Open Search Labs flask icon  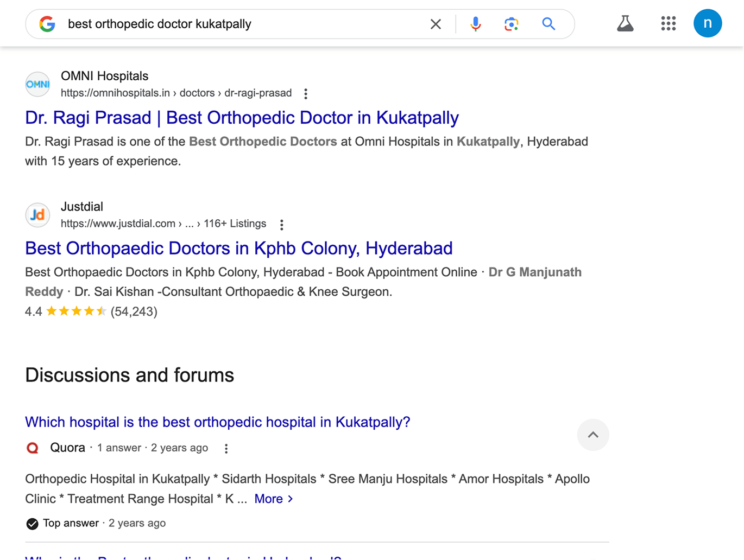click(625, 23)
